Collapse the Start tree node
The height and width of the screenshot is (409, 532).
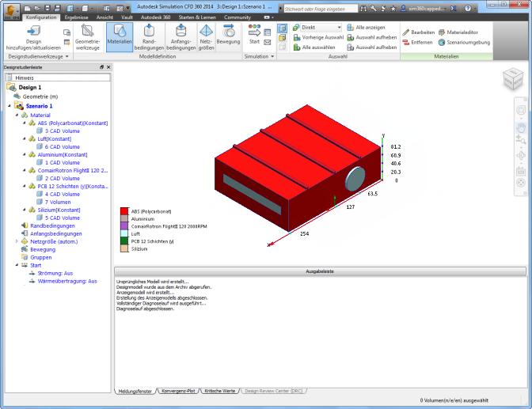pyautogui.click(x=17, y=265)
